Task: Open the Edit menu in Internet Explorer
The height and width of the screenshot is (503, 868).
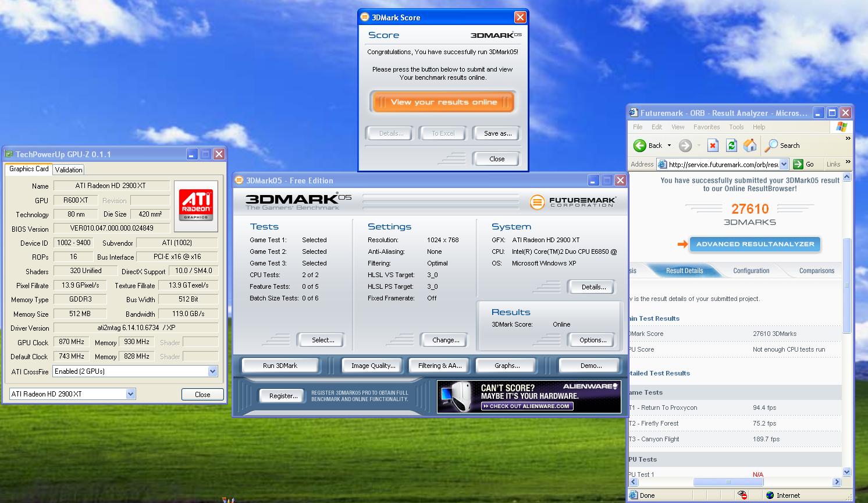Action: 657,127
